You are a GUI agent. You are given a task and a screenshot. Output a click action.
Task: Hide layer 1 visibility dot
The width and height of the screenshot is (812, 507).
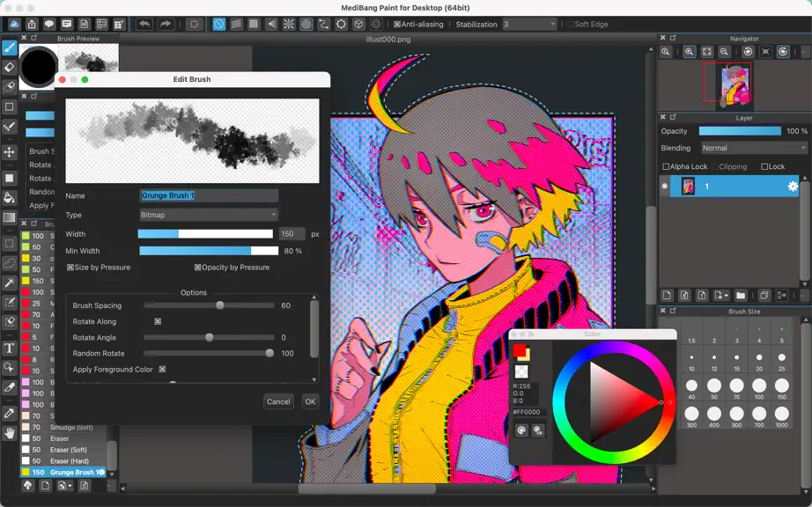tap(665, 187)
